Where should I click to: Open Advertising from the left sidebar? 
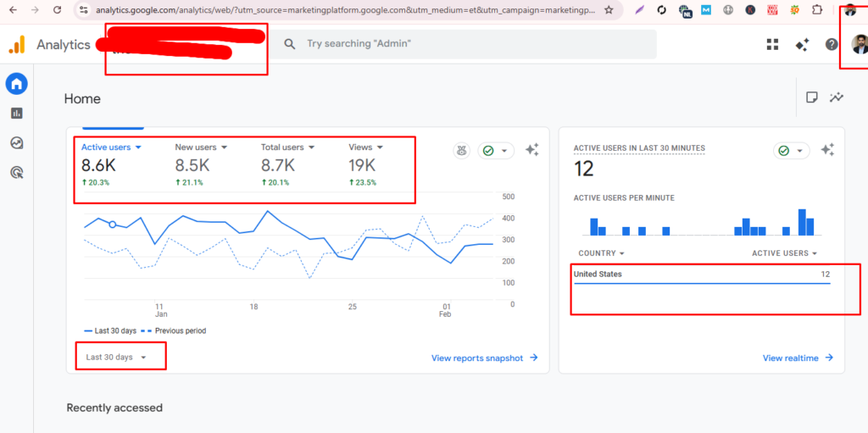tap(17, 173)
